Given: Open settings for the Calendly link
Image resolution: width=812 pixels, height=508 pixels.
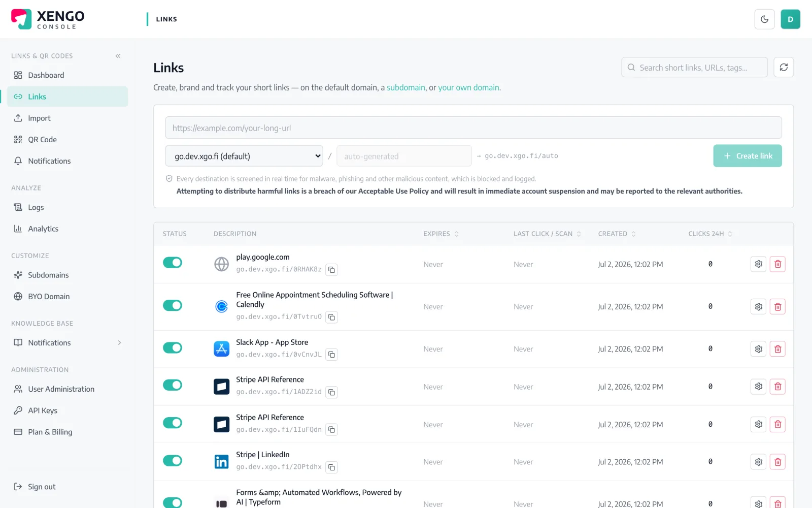Looking at the screenshot, I should (x=758, y=307).
